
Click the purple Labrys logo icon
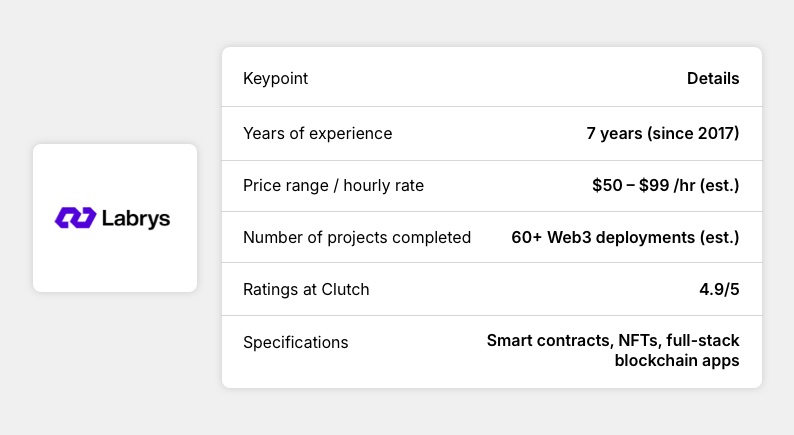[x=75, y=218]
